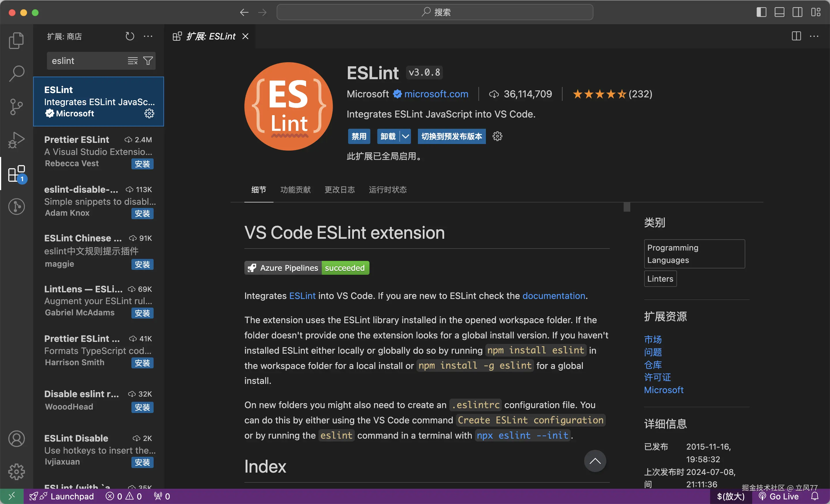Screen dimensions: 830x504
Task: Open the Git graph activity bar icon
Action: (x=16, y=206)
